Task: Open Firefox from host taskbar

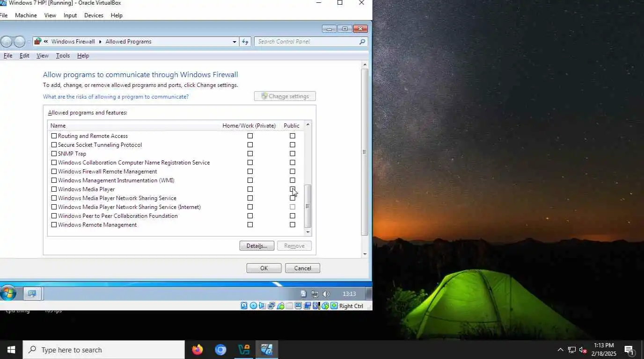Action: pos(198,350)
